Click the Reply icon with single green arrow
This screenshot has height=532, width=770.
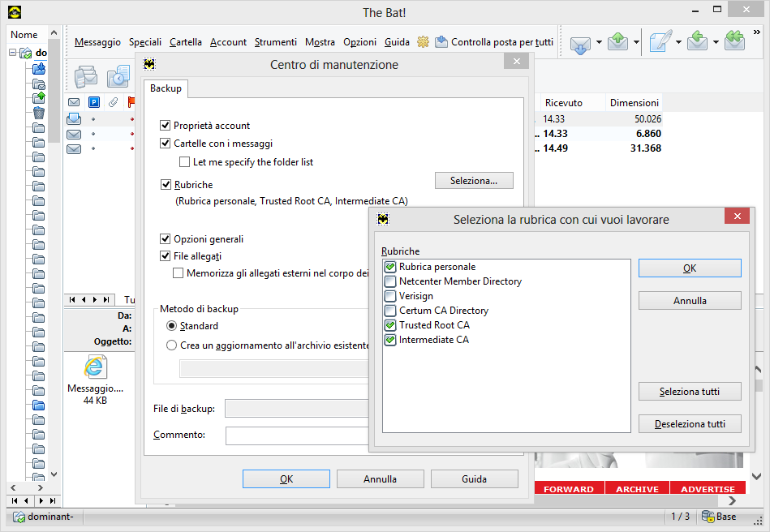pos(697,41)
